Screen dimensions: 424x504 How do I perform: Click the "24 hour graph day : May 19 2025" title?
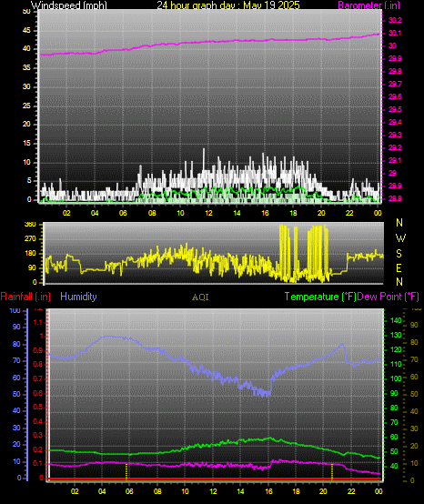[228, 5]
